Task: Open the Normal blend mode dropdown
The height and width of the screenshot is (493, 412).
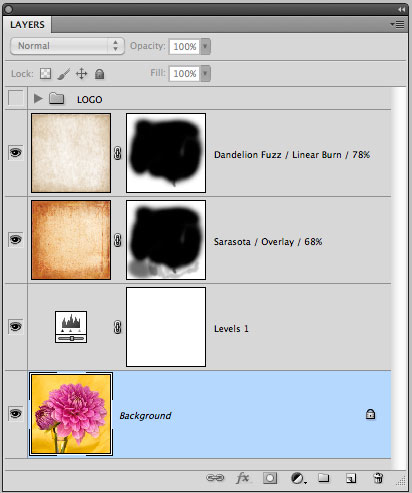Action: pyautogui.click(x=67, y=46)
